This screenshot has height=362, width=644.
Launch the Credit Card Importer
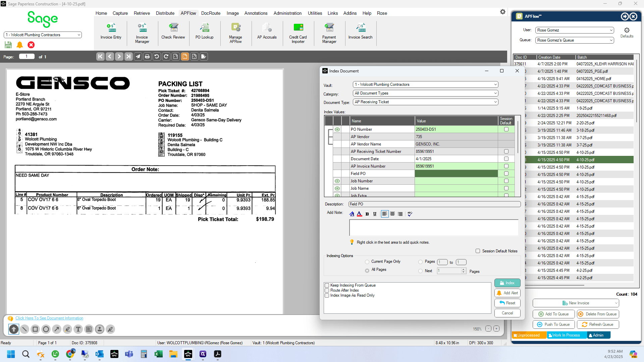(x=298, y=33)
